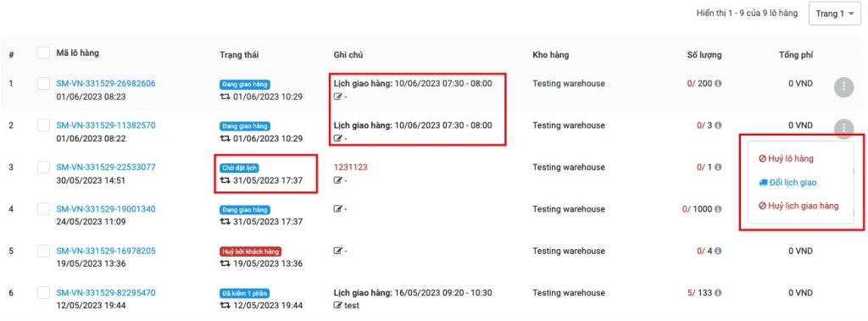Screen dimensions: 868x321
Task: Open the Trang 1 page dropdown
Action: [835, 14]
